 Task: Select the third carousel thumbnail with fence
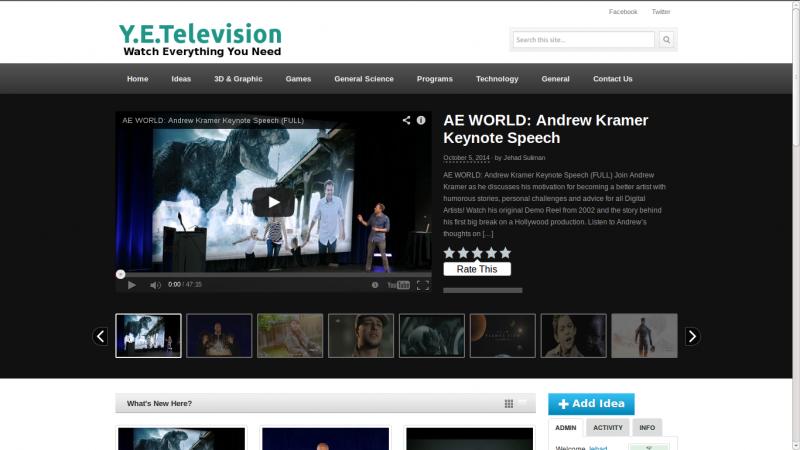(290, 336)
